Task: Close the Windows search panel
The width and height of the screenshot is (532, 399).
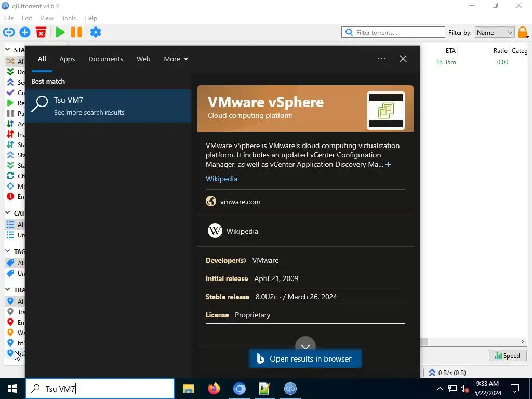Action: point(403,59)
